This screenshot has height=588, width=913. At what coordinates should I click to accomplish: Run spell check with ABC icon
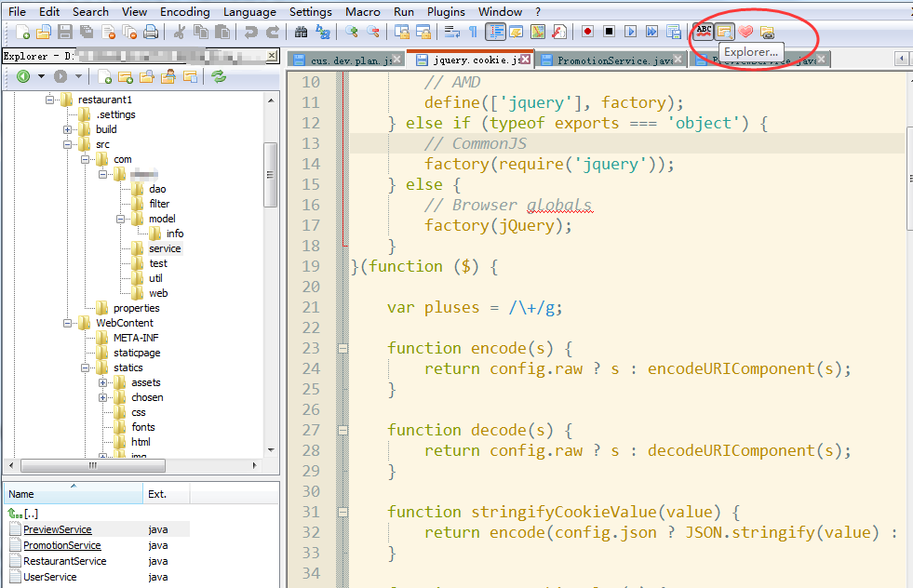[x=704, y=31]
